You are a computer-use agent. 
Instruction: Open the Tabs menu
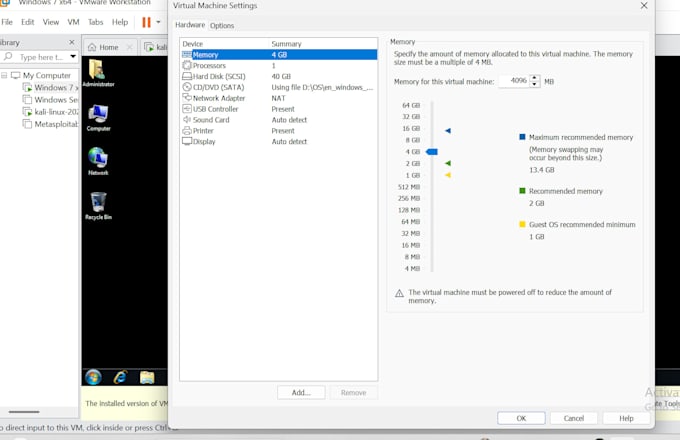[x=95, y=22]
